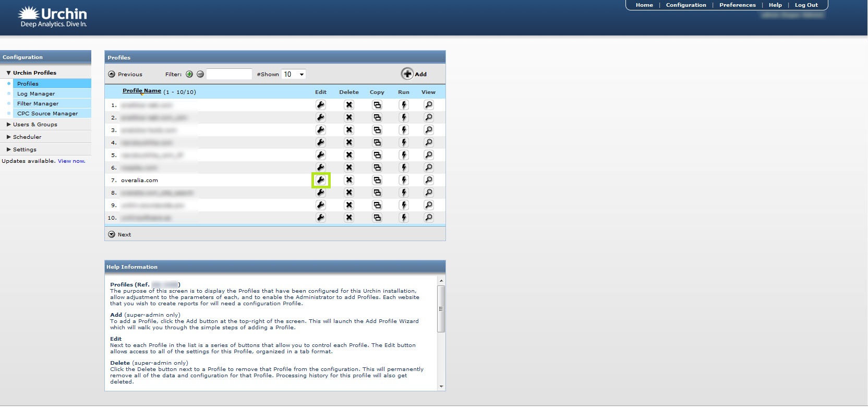The width and height of the screenshot is (868, 407).
Task: Expand the Scheduler section
Action: [27, 137]
